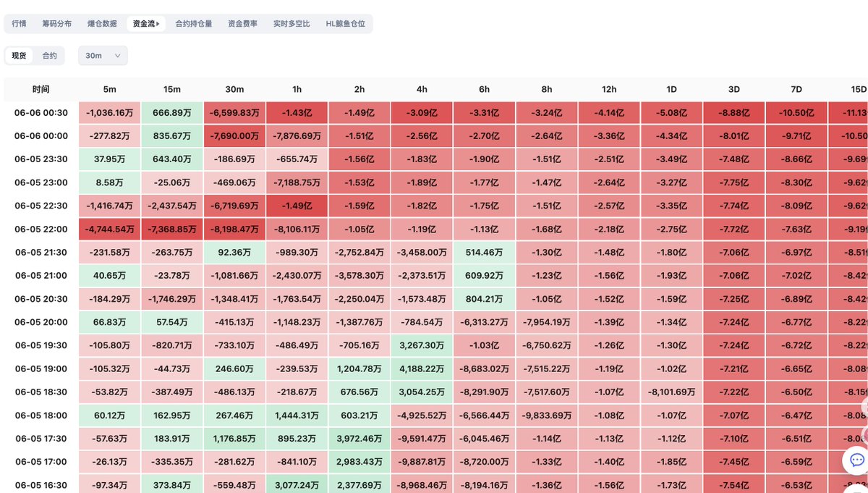The width and height of the screenshot is (868, 493).
Task: Open the 爆仓数据 tab
Action: pyautogui.click(x=102, y=24)
